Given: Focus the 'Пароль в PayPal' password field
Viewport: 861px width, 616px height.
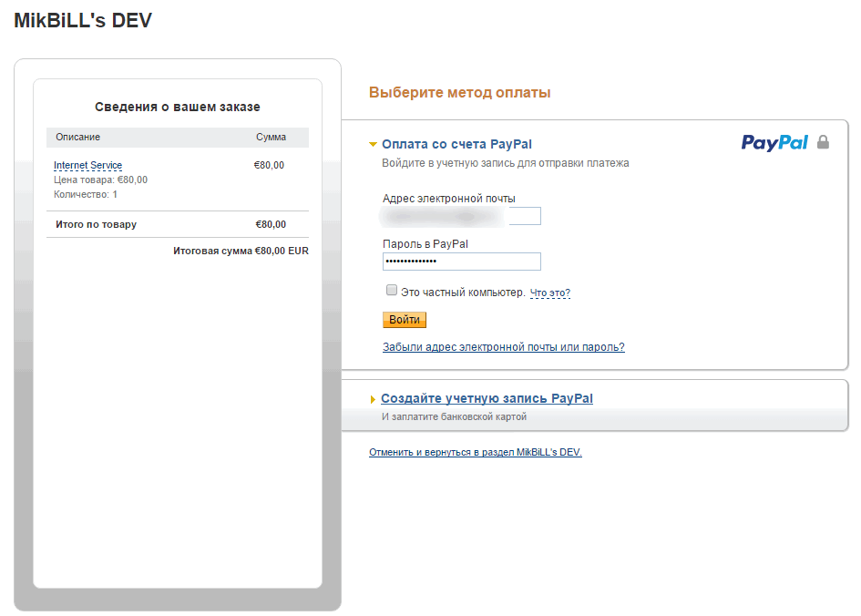Looking at the screenshot, I should click(x=461, y=262).
